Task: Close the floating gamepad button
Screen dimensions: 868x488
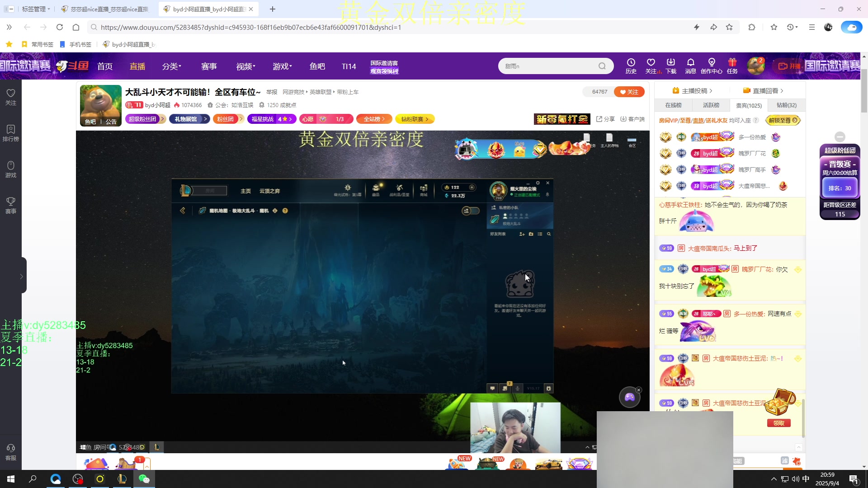Action: [639, 390]
